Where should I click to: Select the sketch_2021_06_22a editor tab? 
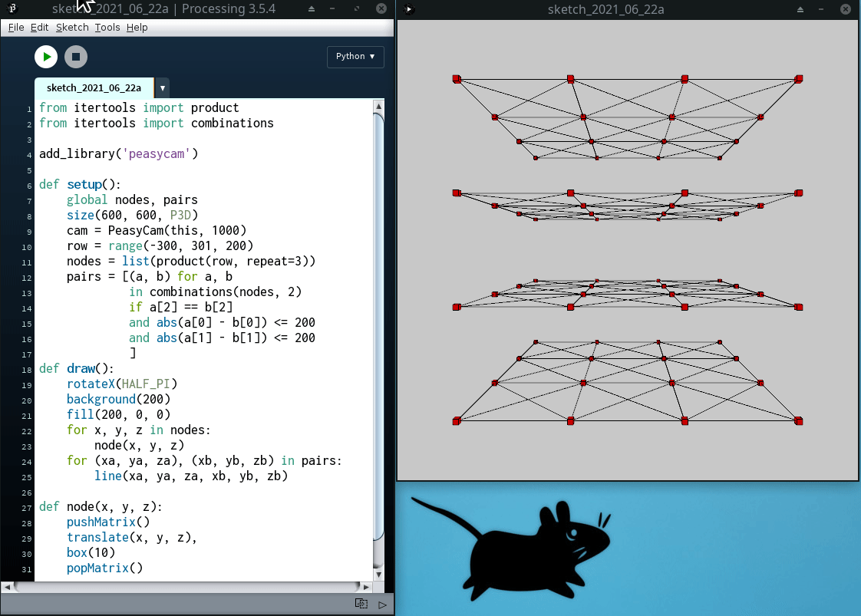94,88
